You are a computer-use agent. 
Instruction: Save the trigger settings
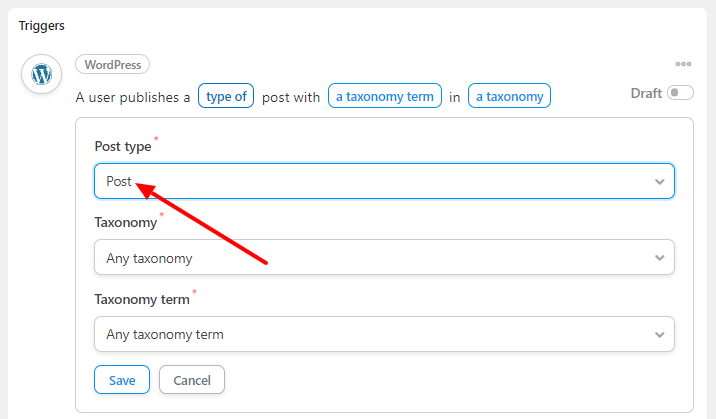pos(122,380)
